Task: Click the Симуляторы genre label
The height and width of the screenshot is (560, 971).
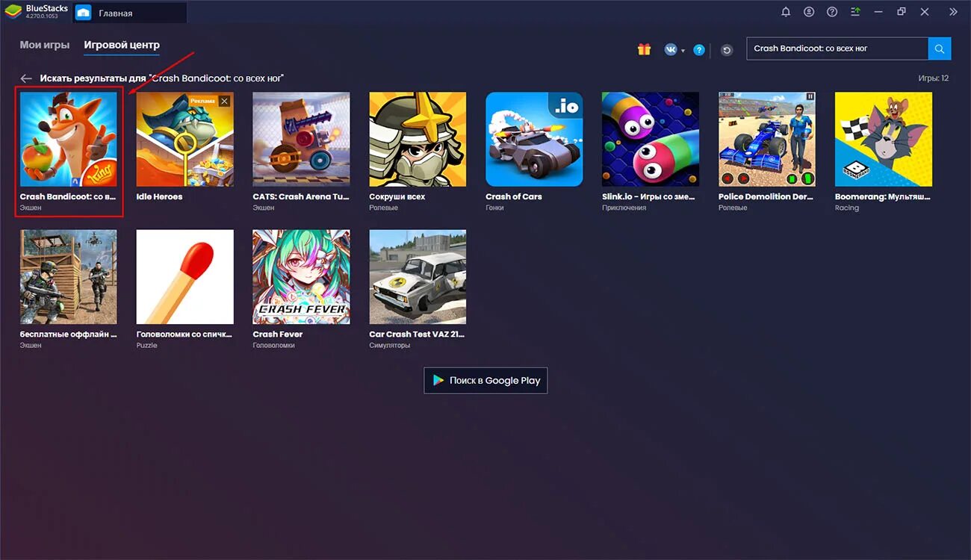Action: [390, 346]
